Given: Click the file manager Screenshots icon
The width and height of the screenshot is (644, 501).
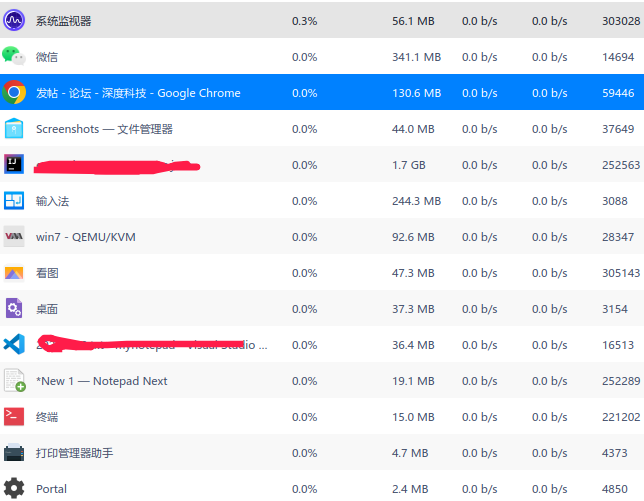Looking at the screenshot, I should pyautogui.click(x=14, y=129).
